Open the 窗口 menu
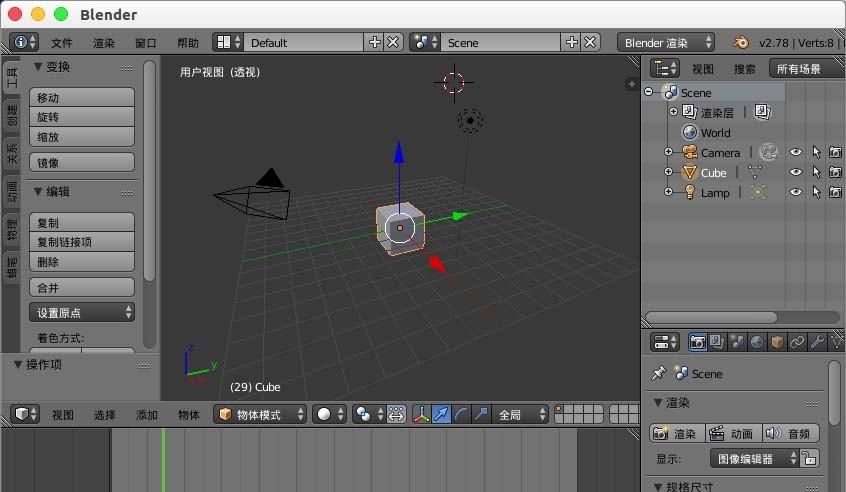Screen dimensions: 846x492 click(x=146, y=43)
